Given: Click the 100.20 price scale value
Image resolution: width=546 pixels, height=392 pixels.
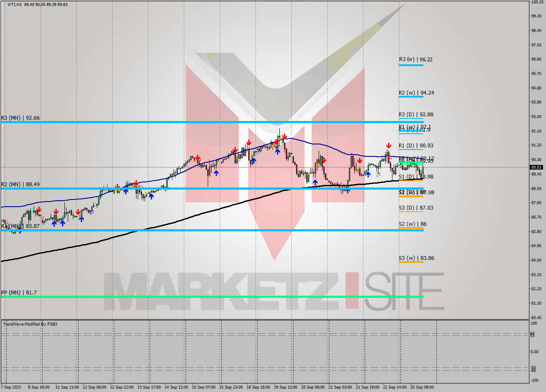Looking at the screenshot, I should pos(537,2).
